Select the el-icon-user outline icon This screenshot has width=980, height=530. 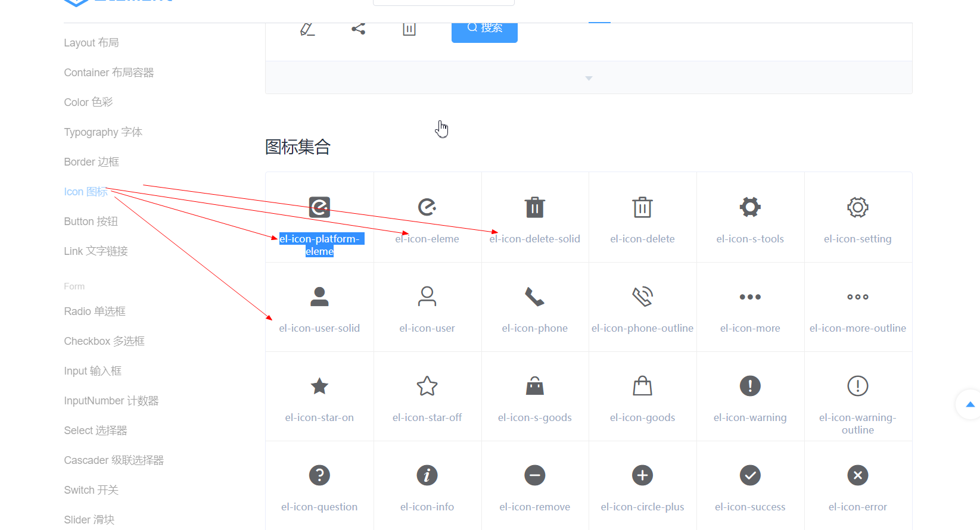click(x=427, y=297)
